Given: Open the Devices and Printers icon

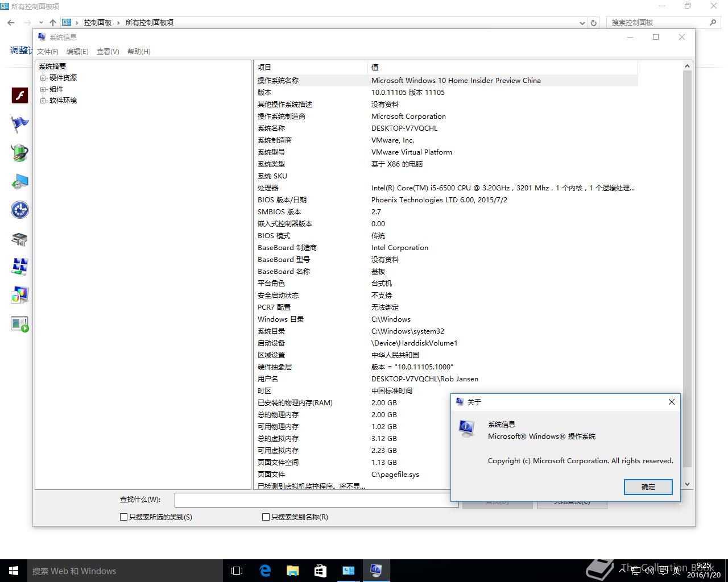Looking at the screenshot, I should (20, 239).
